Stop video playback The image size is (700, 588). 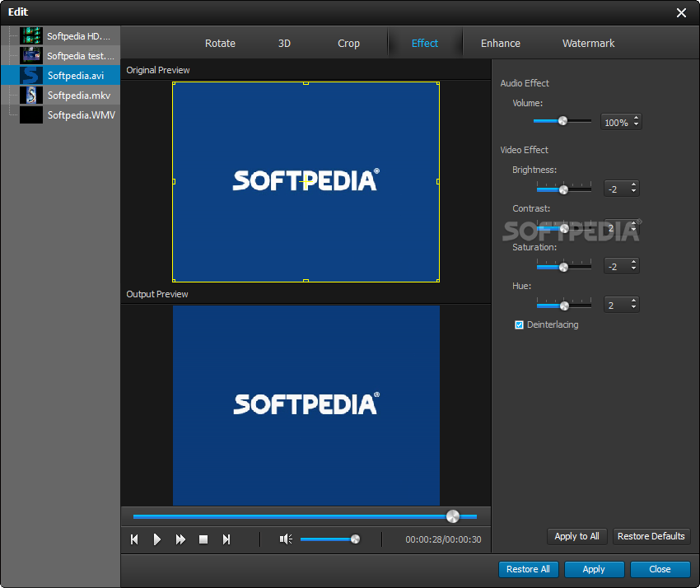click(x=203, y=539)
